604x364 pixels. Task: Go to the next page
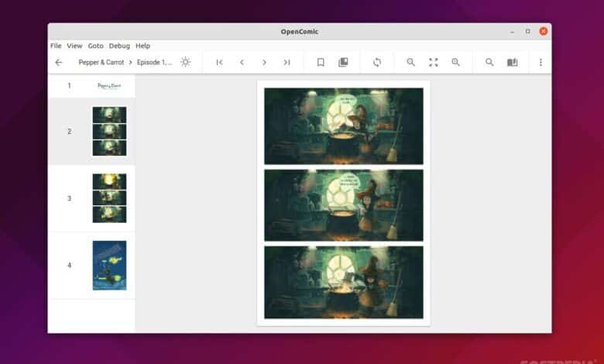[x=264, y=63]
